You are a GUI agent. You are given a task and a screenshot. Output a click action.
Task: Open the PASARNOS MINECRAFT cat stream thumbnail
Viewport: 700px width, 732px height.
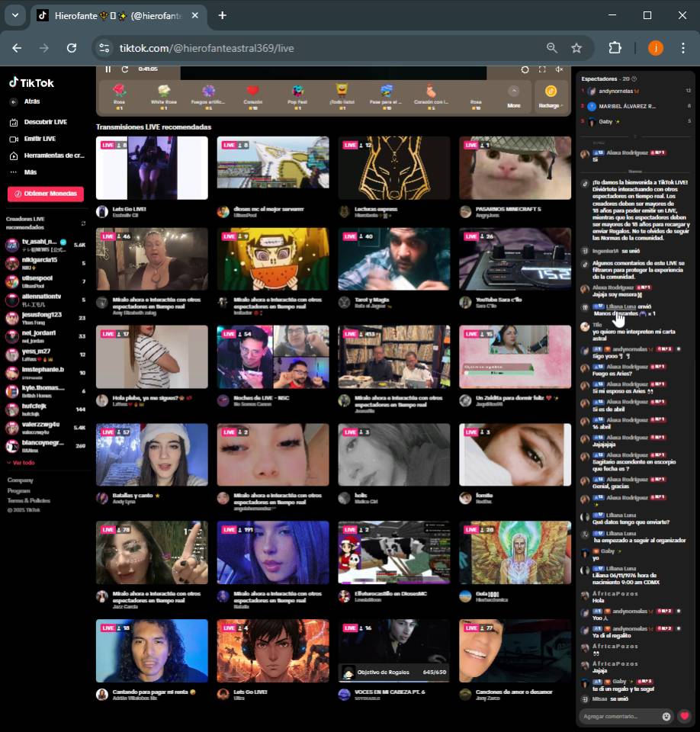[x=515, y=168]
